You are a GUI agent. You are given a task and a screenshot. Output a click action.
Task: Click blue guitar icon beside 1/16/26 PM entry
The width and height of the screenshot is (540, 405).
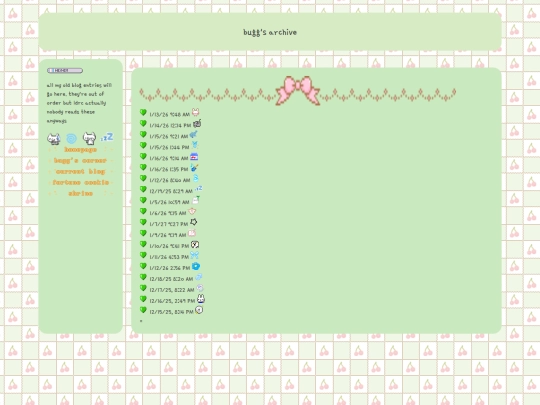click(194, 167)
